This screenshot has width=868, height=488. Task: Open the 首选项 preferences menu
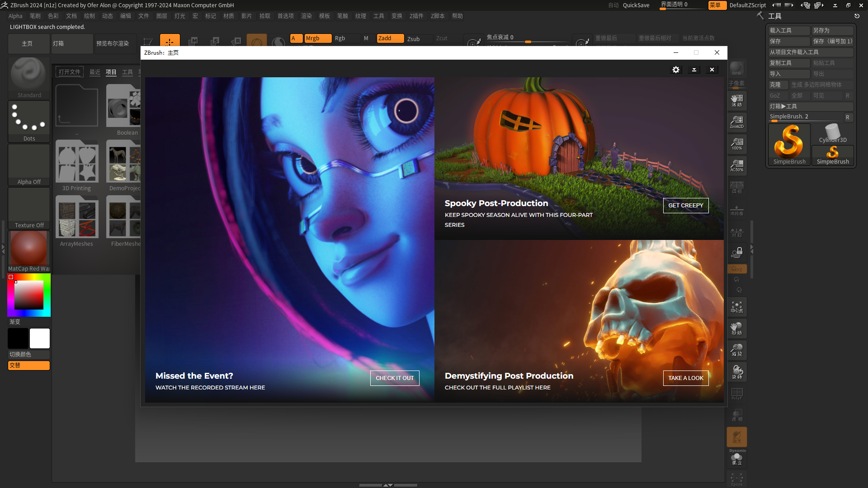point(285,16)
